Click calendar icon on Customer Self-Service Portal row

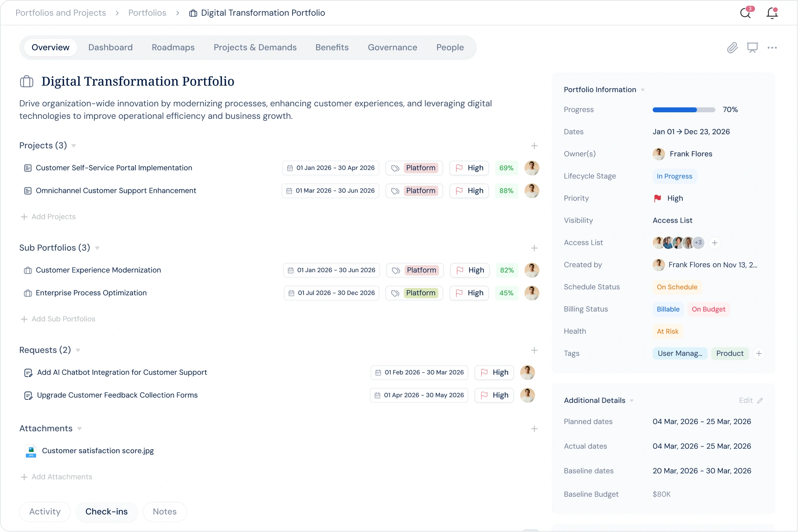290,168
